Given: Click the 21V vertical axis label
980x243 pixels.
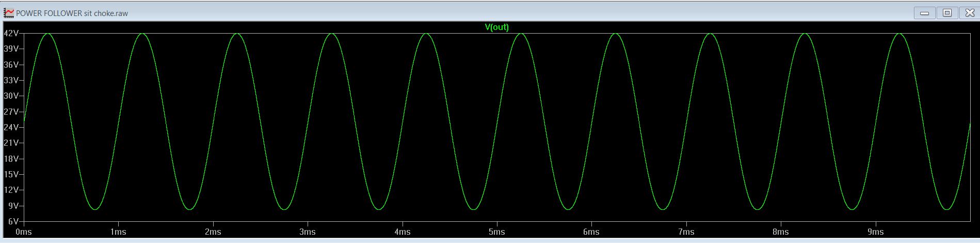Looking at the screenshot, I should pyautogui.click(x=11, y=143).
